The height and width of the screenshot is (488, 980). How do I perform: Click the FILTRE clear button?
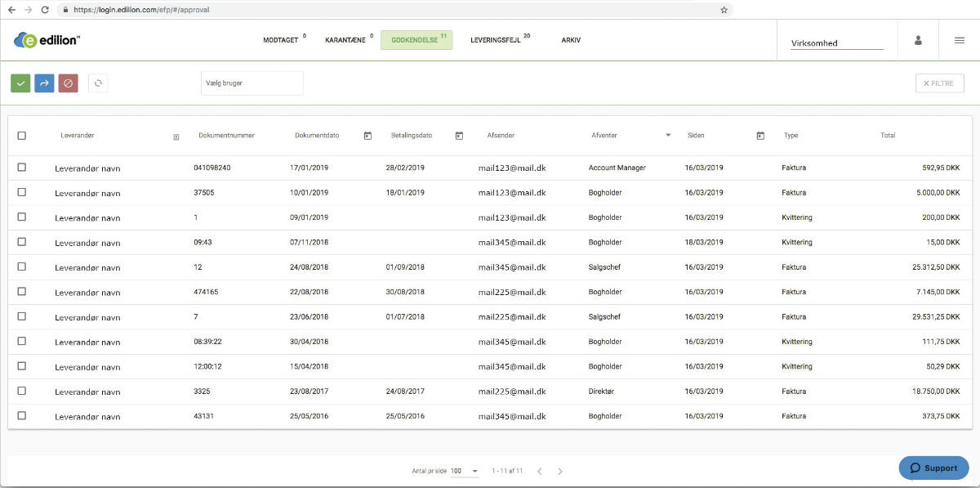click(938, 83)
